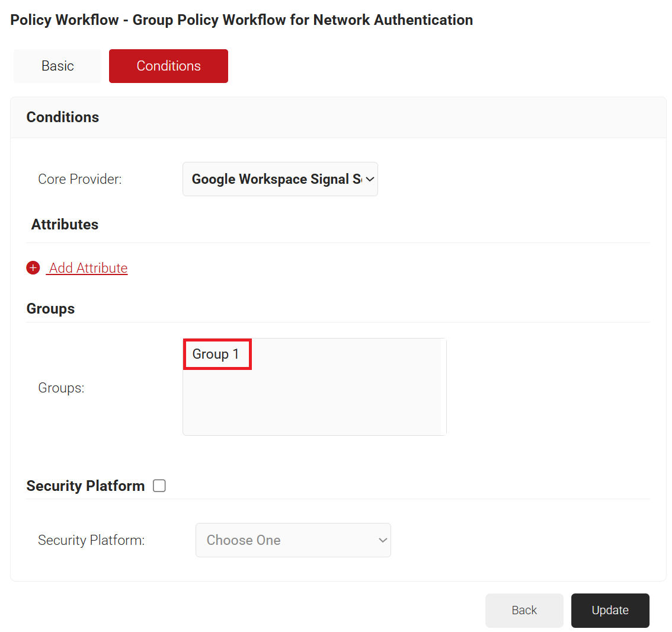
Task: Click the Groups field label with colon
Action: [61, 388]
